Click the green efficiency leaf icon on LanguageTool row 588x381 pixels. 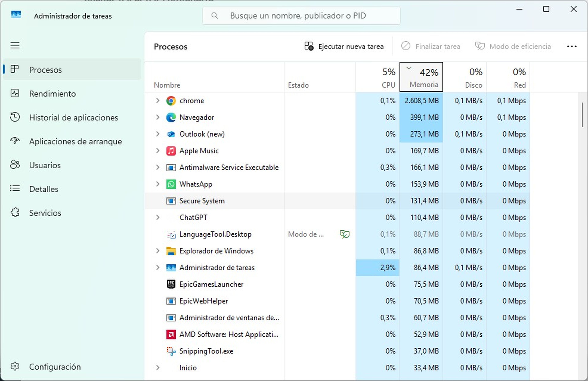point(345,234)
